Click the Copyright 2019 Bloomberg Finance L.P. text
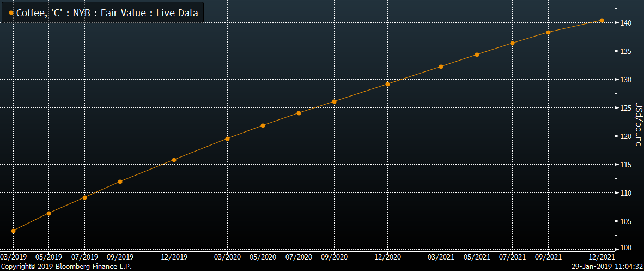The height and width of the screenshot is (271, 644). [x=66, y=267]
